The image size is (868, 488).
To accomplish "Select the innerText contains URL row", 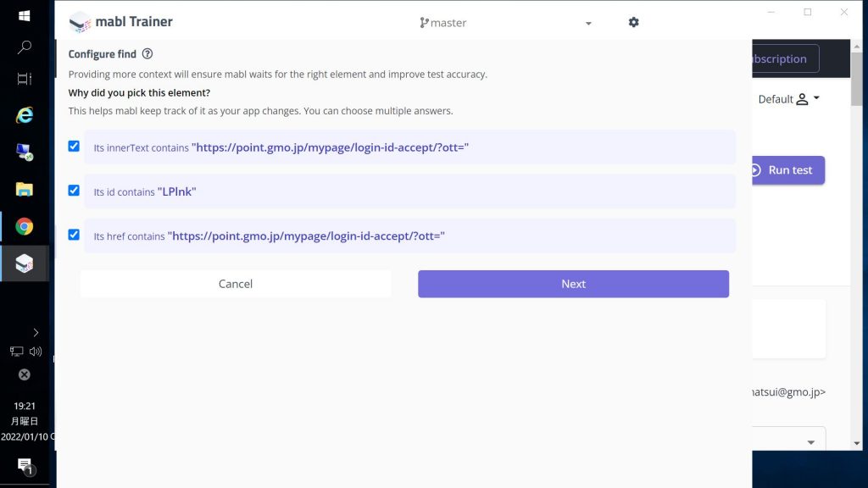I will point(409,147).
